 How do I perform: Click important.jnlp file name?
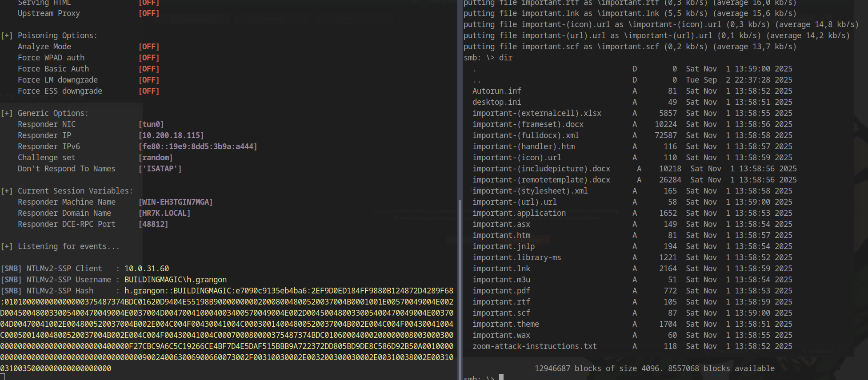pyautogui.click(x=504, y=246)
